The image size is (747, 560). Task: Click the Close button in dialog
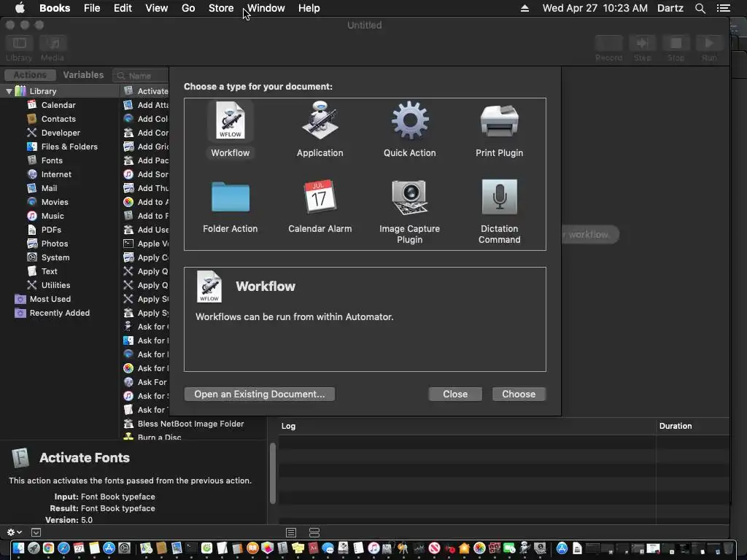click(x=455, y=394)
